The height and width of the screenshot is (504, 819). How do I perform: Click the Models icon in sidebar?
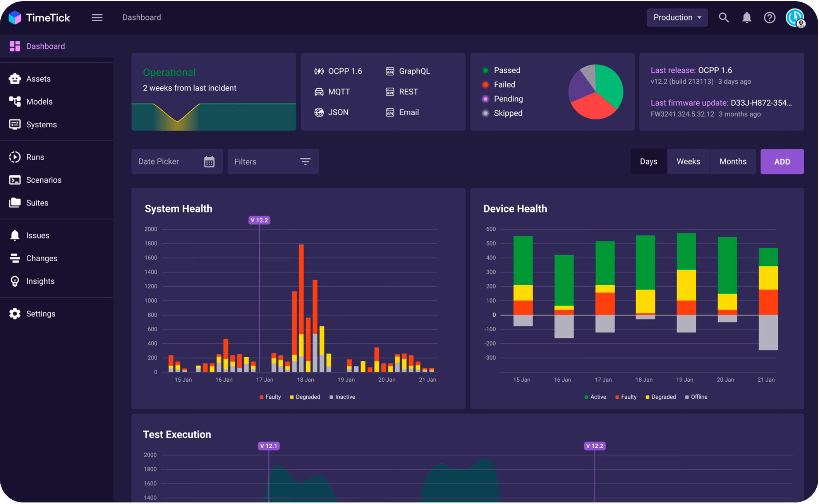tap(15, 101)
